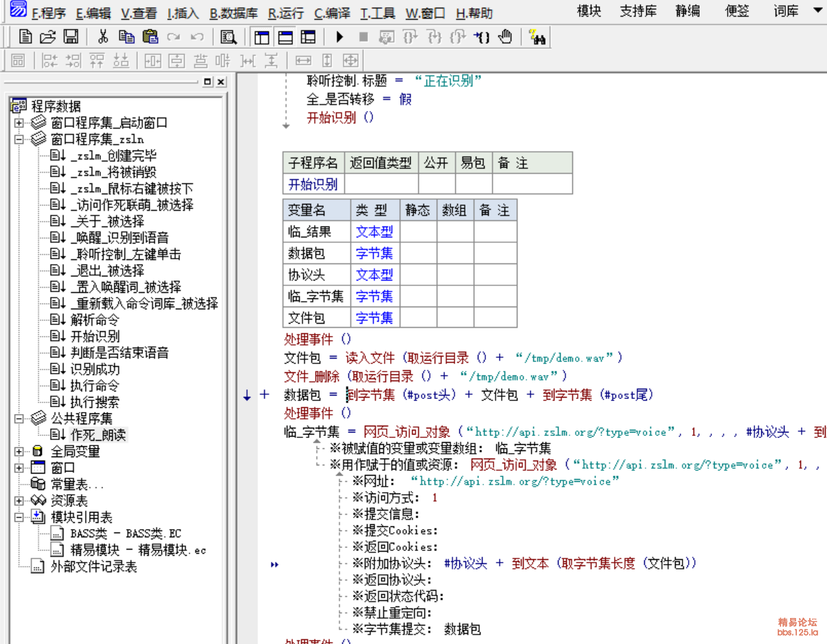
Task: Click the E-language app logo icon
Action: point(19,10)
